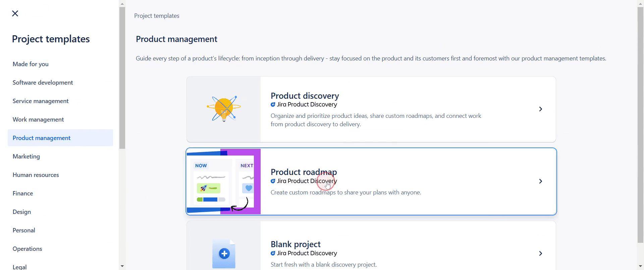Viewport: 644px width, 270px height.
Task: Click 'Create custom roadmaps' description text
Action: pyautogui.click(x=346, y=192)
